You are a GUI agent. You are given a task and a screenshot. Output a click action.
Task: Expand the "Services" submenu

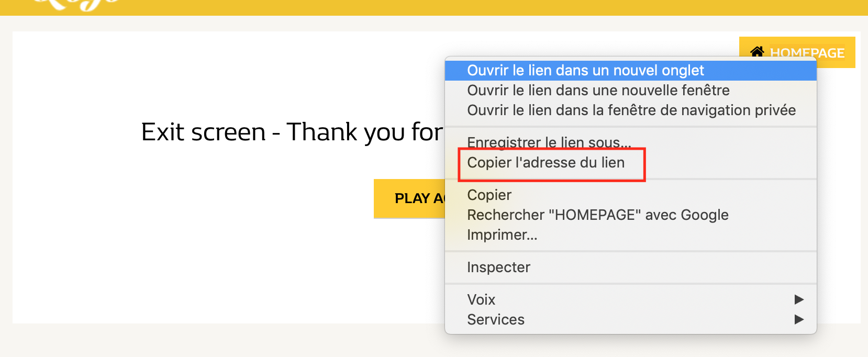[x=630, y=319]
